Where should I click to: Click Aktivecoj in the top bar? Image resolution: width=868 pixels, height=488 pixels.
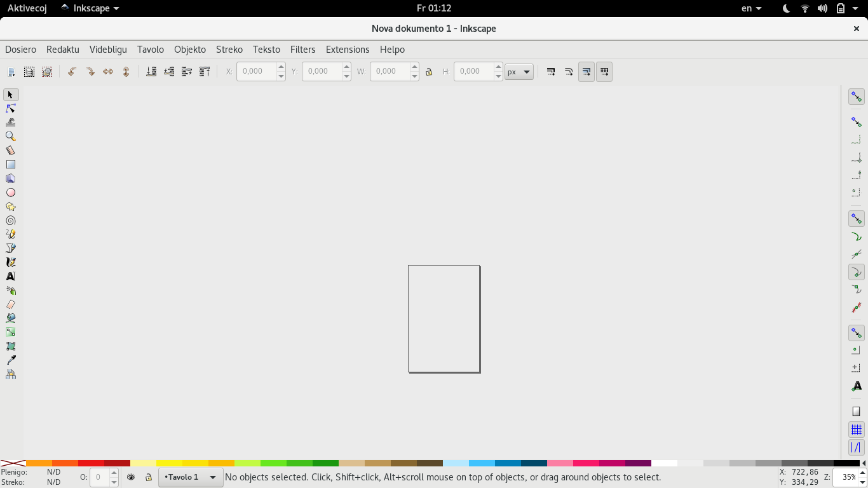pos(27,8)
